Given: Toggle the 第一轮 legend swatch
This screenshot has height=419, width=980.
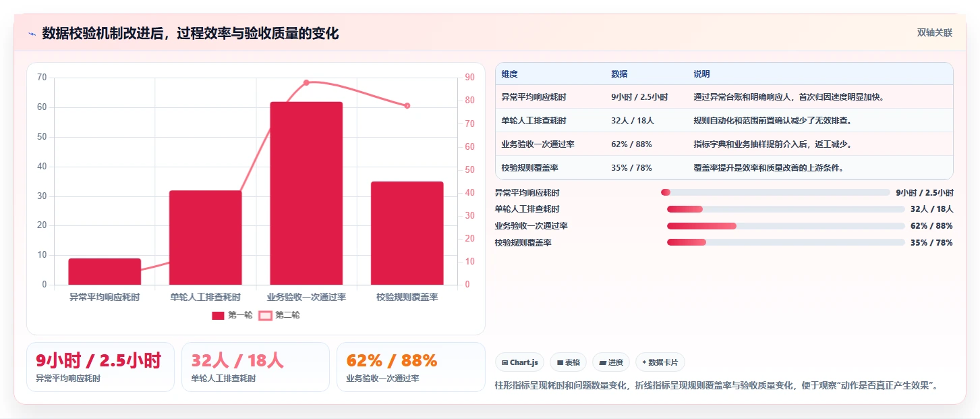Looking at the screenshot, I should pyautogui.click(x=218, y=315).
